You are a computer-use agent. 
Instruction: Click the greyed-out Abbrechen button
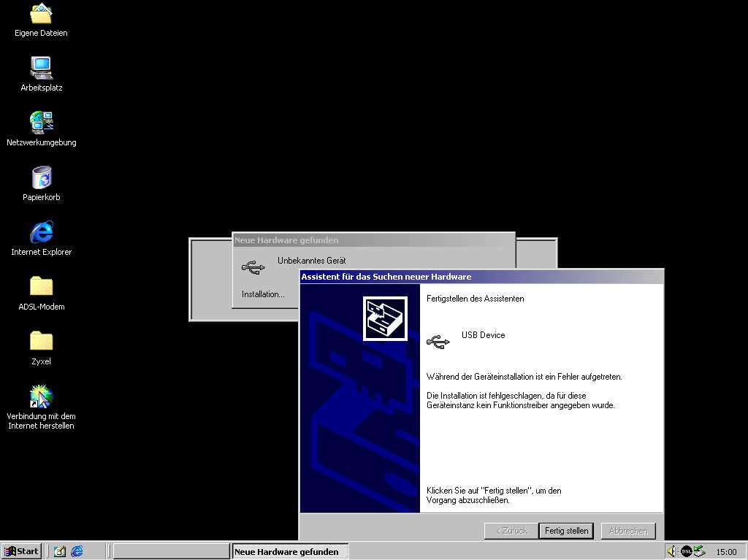(628, 531)
